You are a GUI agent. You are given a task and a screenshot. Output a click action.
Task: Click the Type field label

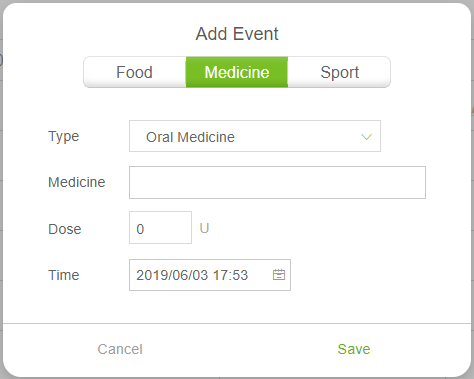click(x=64, y=136)
